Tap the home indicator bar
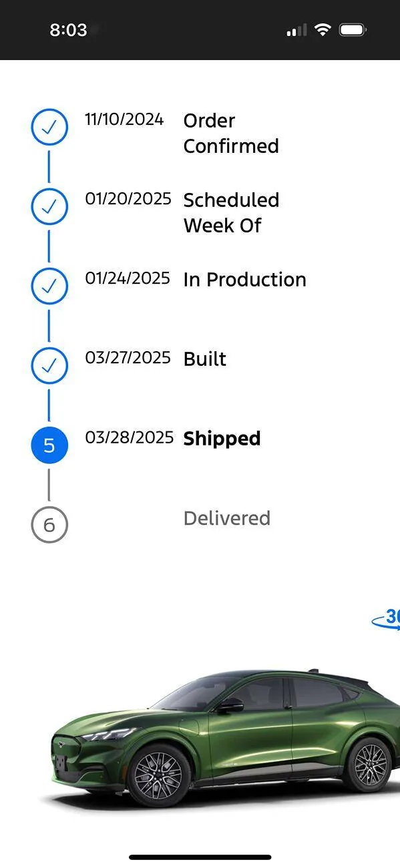400x868 pixels. pyautogui.click(x=200, y=857)
